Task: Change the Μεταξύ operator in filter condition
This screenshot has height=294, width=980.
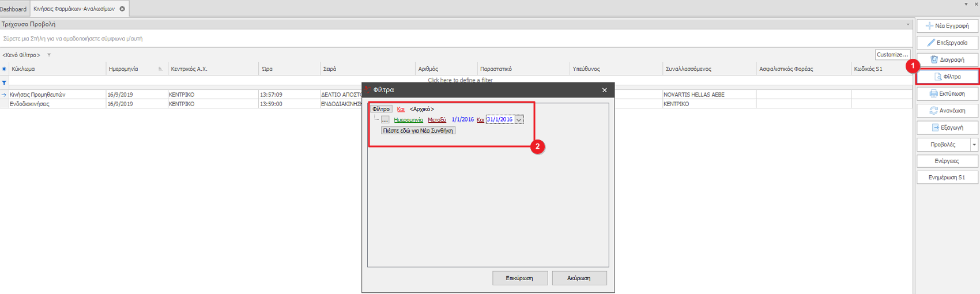Action: tap(436, 120)
